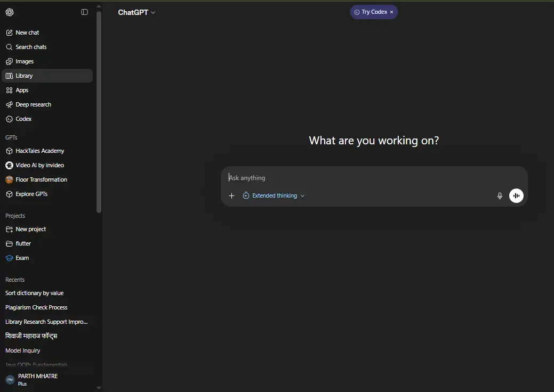This screenshot has width=554, height=392.
Task: Collapse the GPTs section header
Action: tap(11, 137)
